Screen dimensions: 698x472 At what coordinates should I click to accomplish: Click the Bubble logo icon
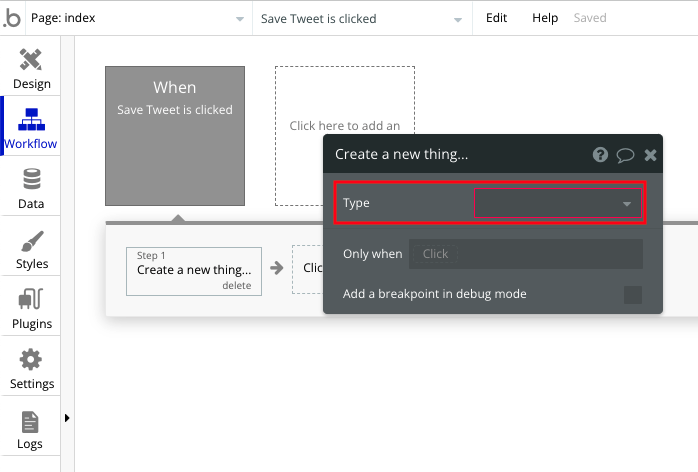pos(12,18)
